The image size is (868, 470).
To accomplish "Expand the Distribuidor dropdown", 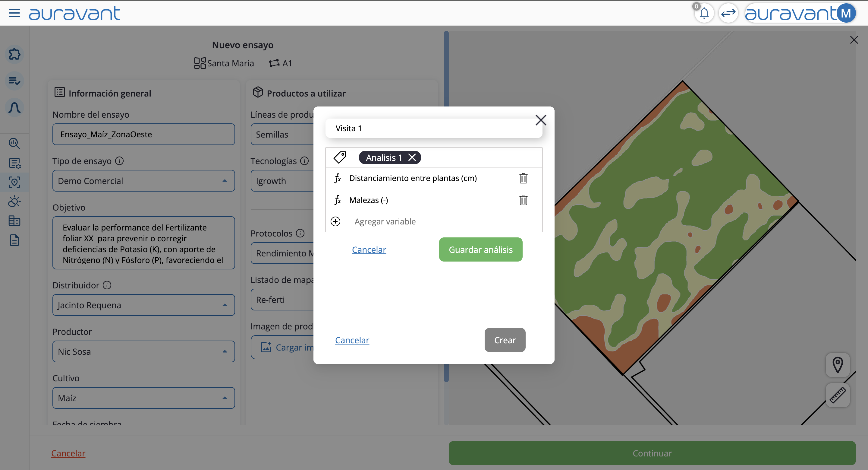I will 225,305.
